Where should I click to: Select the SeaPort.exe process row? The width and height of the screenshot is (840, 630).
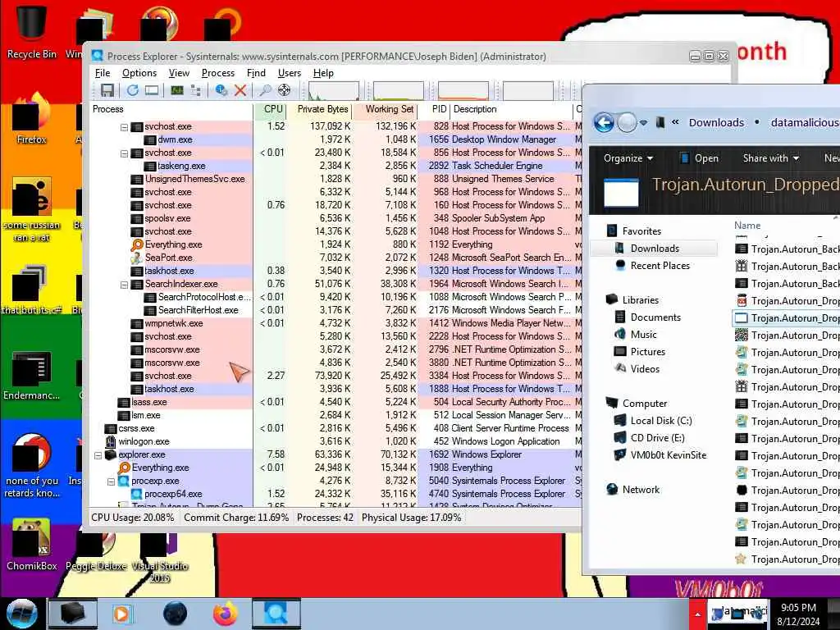coord(336,258)
